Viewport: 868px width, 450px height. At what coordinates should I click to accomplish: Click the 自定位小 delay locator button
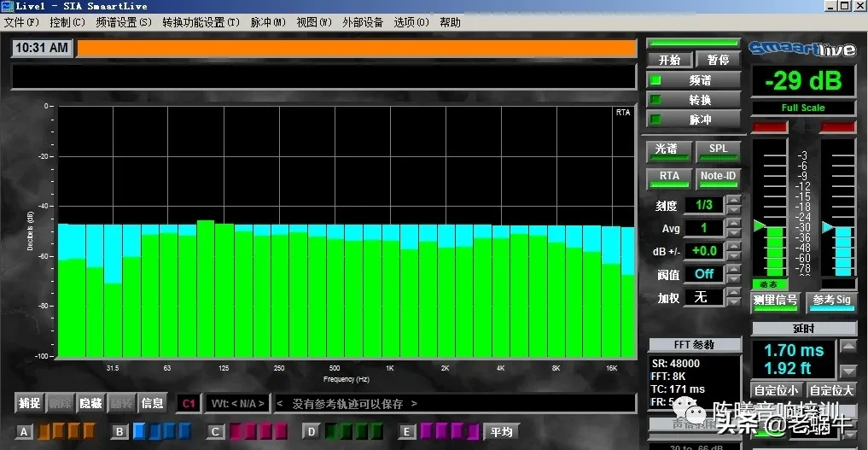pos(777,390)
